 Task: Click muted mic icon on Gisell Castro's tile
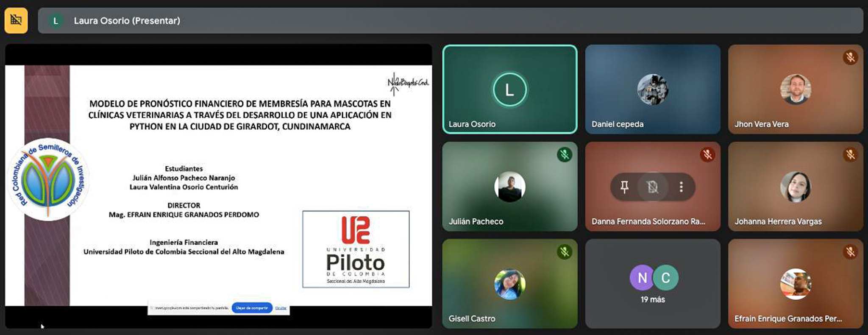click(564, 252)
